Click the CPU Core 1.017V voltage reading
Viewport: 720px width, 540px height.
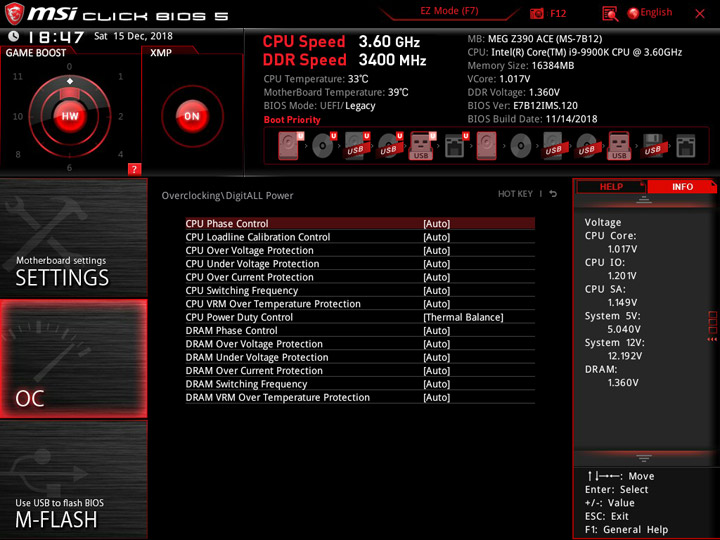coord(622,249)
